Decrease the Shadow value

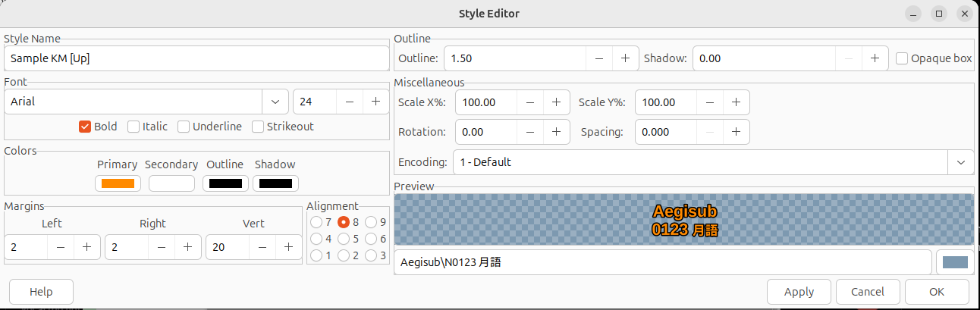coord(848,58)
